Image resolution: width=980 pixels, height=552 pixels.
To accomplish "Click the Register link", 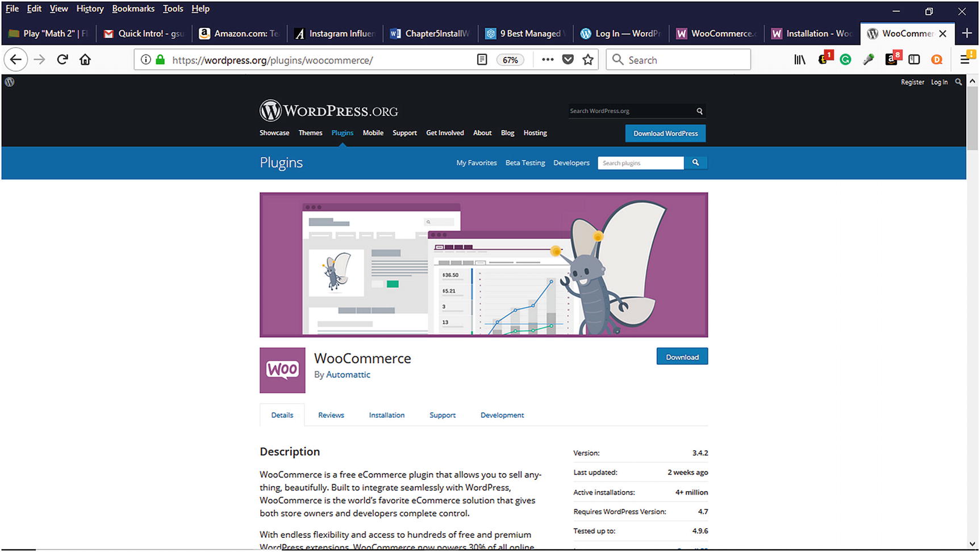I will (x=912, y=82).
